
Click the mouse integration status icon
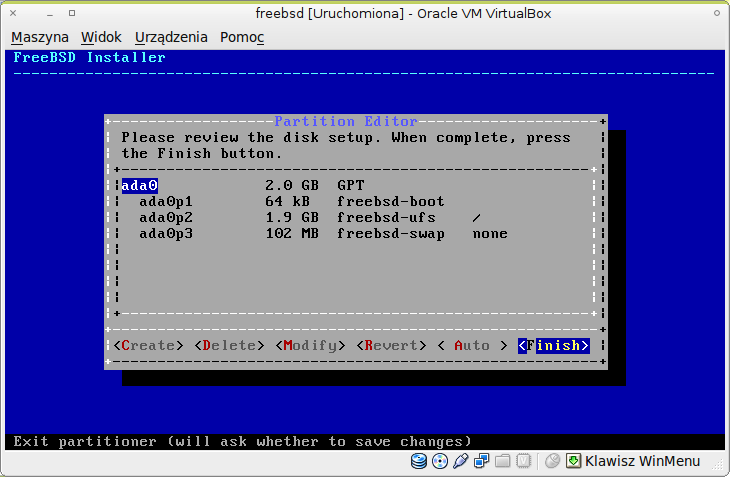click(551, 462)
